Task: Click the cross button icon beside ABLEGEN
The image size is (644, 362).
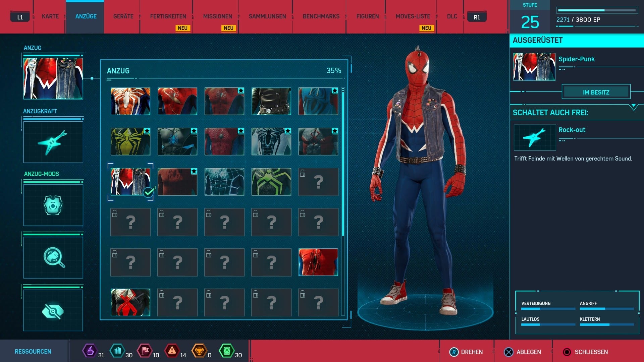Action: [x=509, y=352]
